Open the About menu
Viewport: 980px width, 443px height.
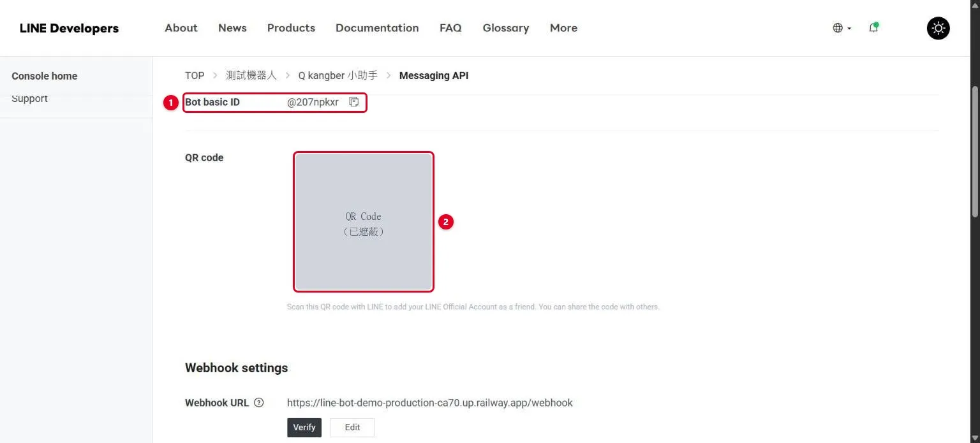pos(181,28)
